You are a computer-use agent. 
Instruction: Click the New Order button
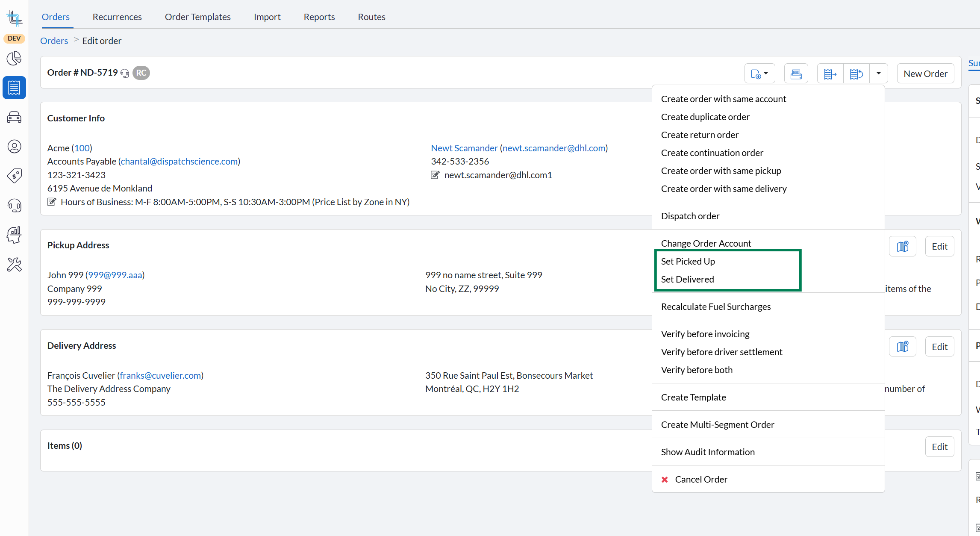pos(925,74)
